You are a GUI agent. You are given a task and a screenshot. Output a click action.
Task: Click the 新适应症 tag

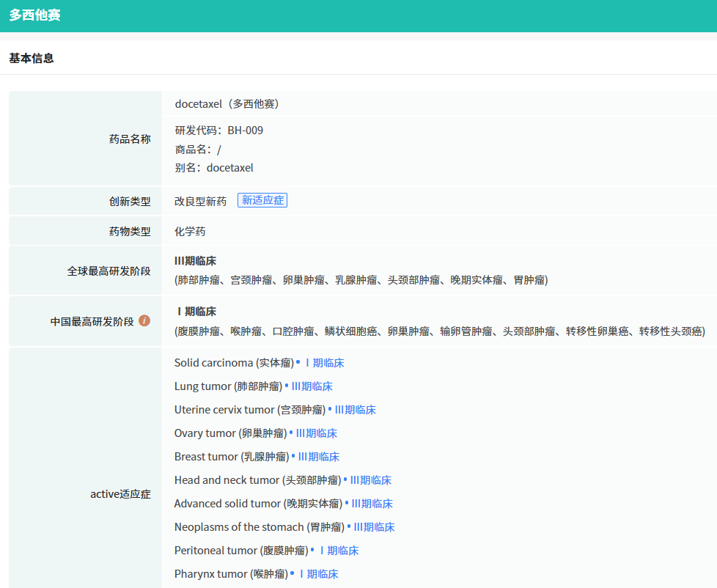[262, 200]
